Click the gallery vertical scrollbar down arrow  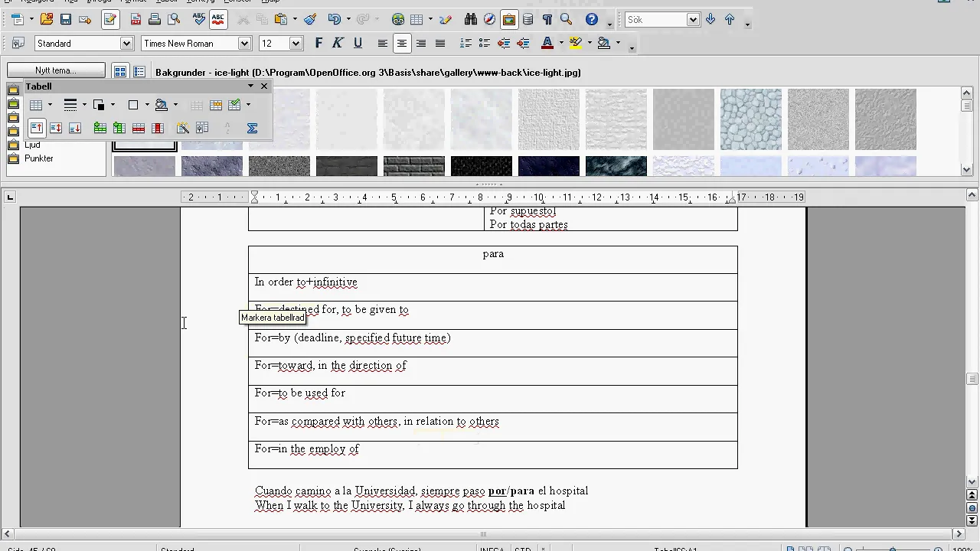[966, 170]
